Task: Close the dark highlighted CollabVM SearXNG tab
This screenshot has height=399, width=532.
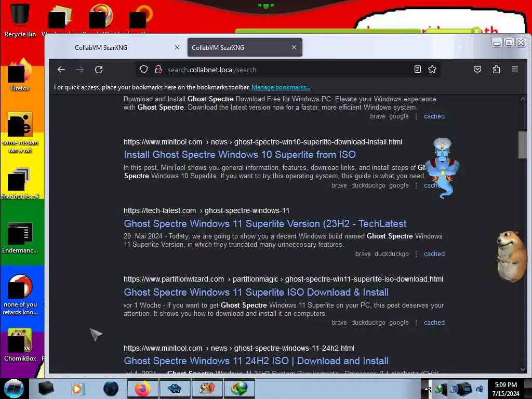Action: click(x=294, y=47)
